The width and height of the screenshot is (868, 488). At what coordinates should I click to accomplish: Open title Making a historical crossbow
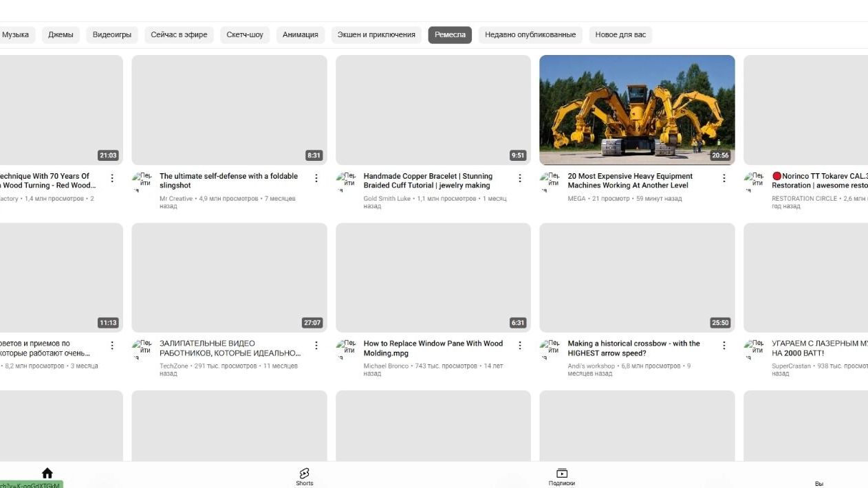(x=633, y=348)
